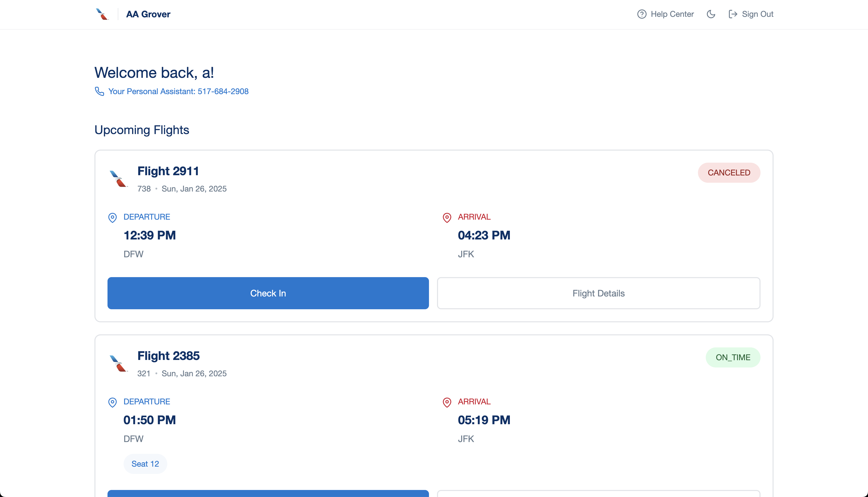Open the Help Center link

672,14
